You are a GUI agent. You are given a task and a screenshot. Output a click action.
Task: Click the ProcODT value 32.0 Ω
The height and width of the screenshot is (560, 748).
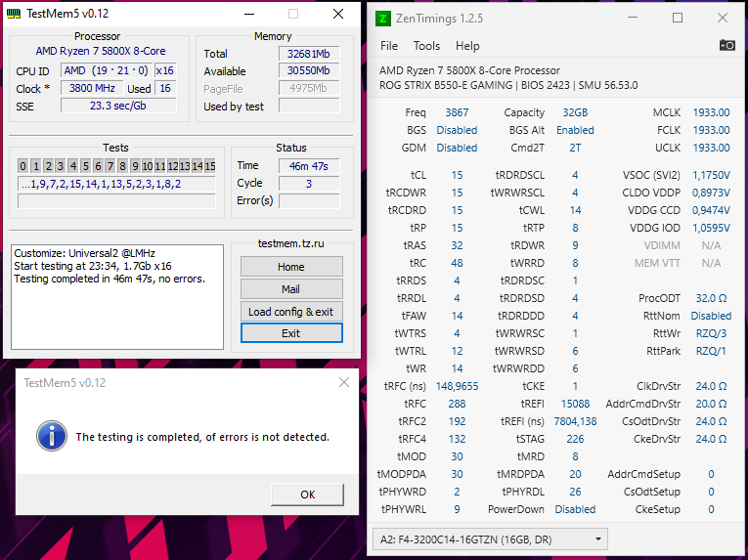(x=711, y=298)
